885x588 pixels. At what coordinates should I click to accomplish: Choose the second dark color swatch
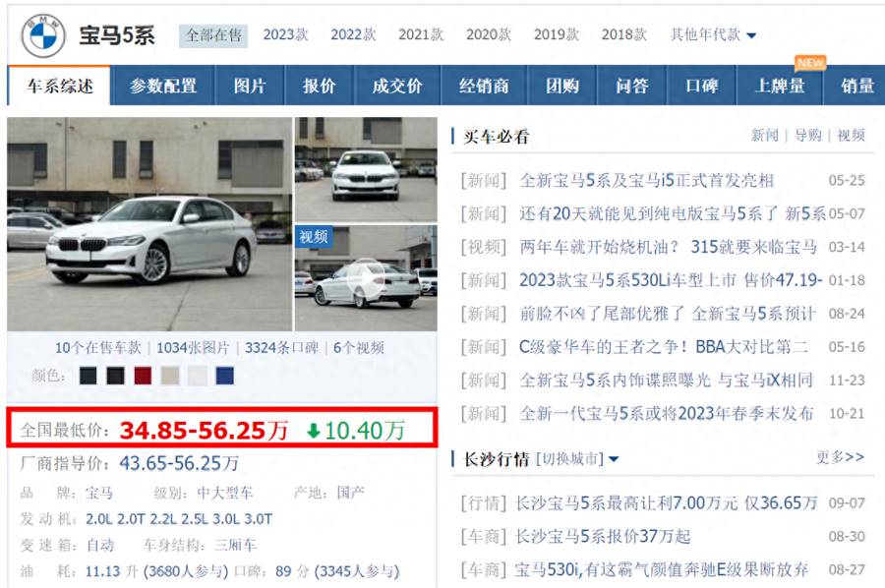[x=115, y=376]
